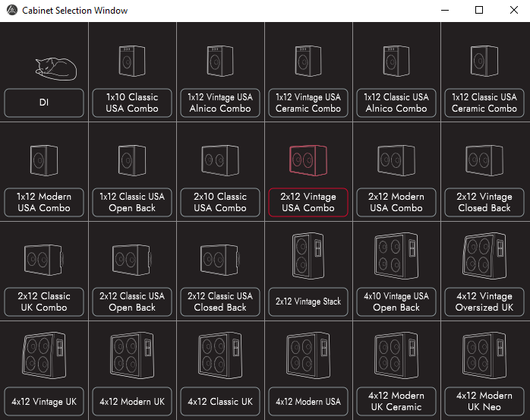Click the 4x12 Modern UK Ceramic label button

(x=396, y=401)
